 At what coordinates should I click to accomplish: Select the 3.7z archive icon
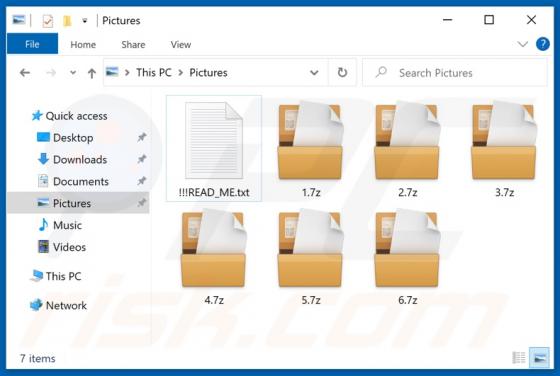tap(504, 140)
